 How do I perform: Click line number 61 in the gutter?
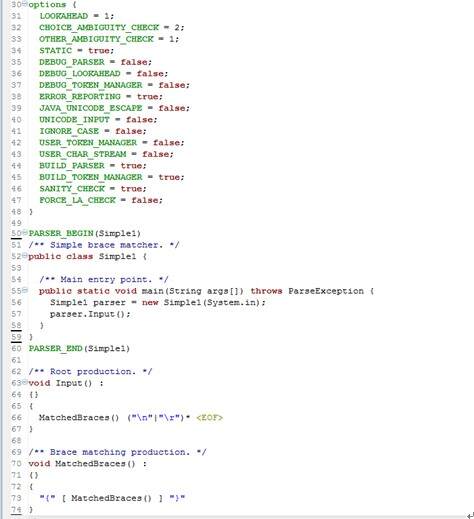pyautogui.click(x=16, y=360)
